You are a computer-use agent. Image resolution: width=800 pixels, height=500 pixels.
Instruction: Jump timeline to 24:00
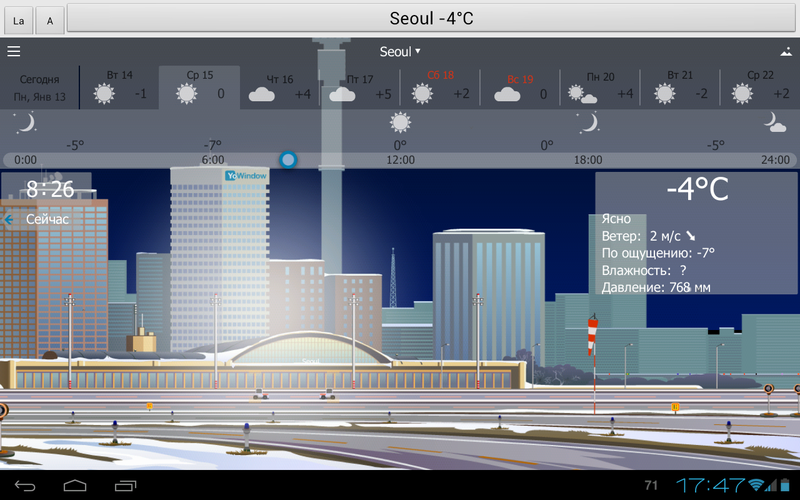(x=776, y=160)
